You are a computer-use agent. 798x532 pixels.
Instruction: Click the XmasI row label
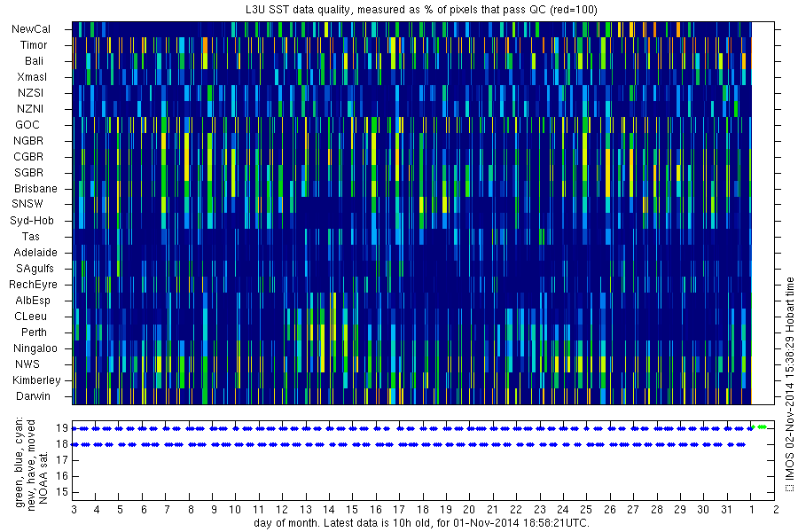pos(32,77)
